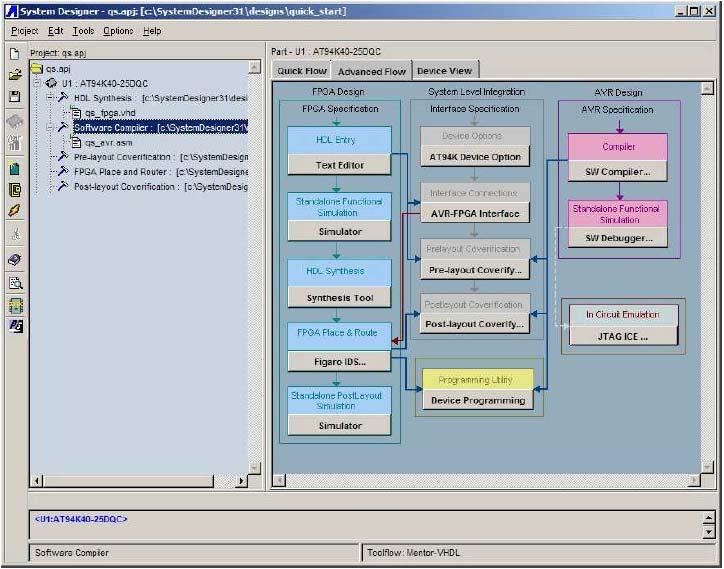
Task: Click the <U1:AT94K40-25DQC> log message text
Action: point(81,519)
